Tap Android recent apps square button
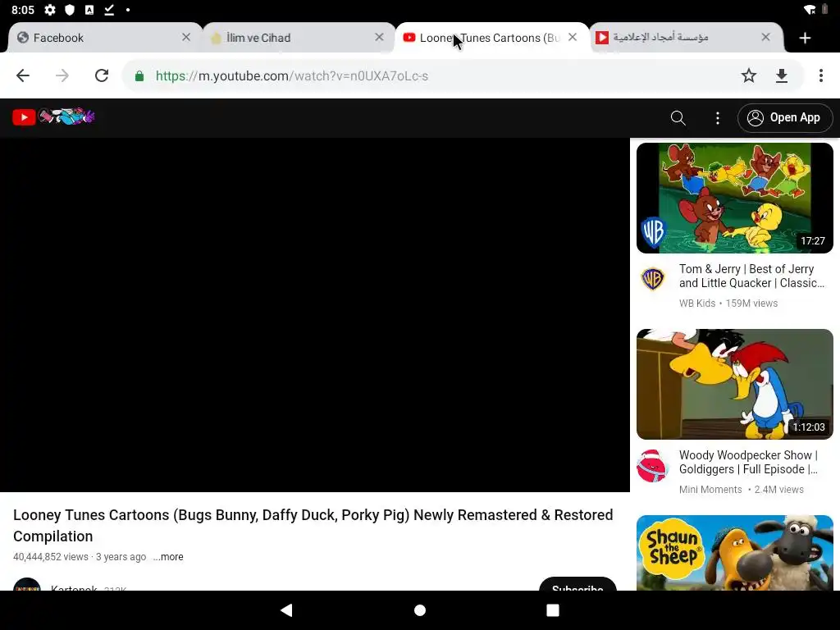The image size is (840, 630). [553, 610]
